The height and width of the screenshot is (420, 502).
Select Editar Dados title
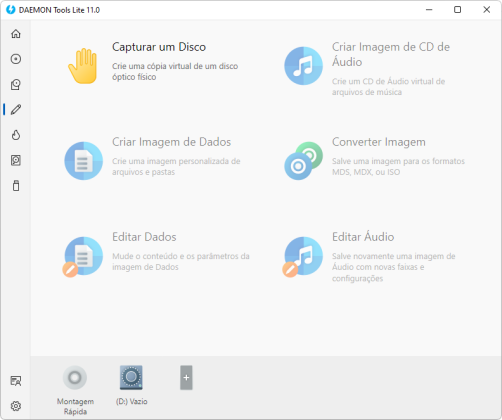(x=144, y=237)
